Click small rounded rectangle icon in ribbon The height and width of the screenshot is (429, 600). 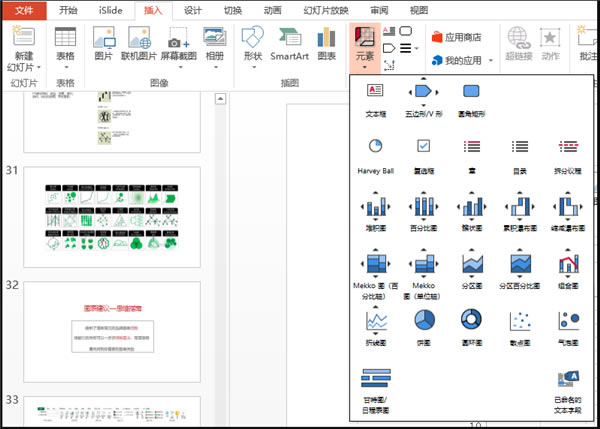[406, 31]
